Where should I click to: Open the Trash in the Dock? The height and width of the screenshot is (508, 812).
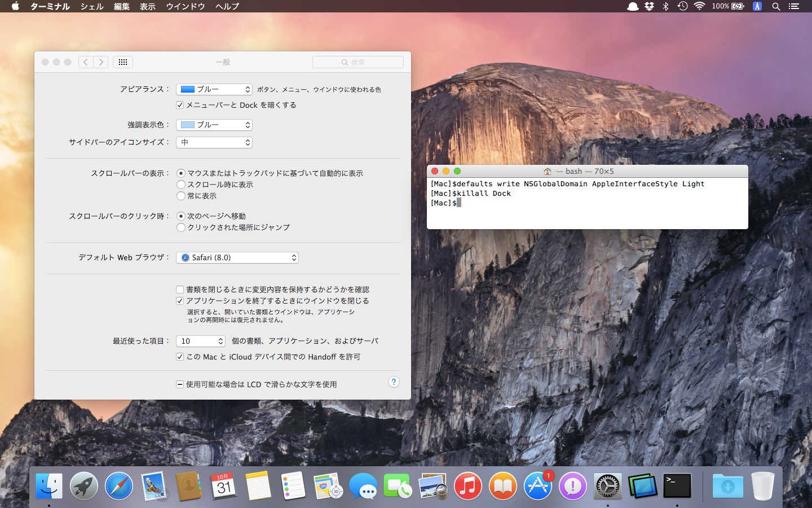pyautogui.click(x=762, y=486)
